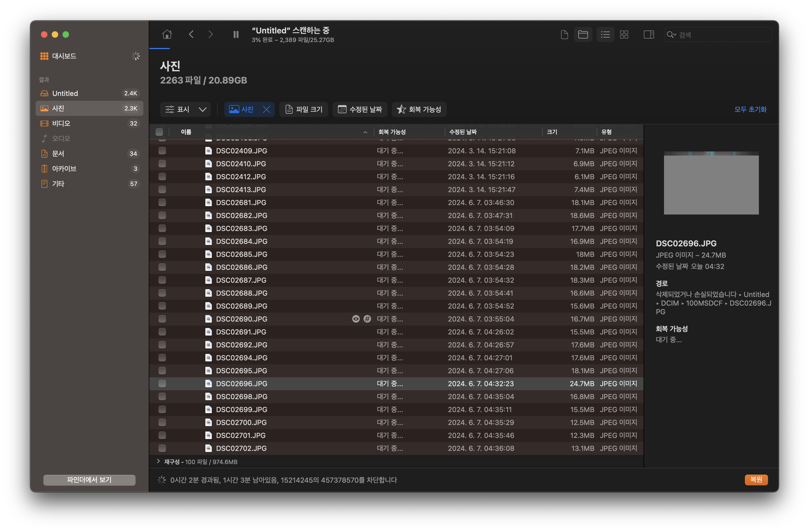Pause the scan in progress
Screen dimensions: 809x532
[236, 34]
